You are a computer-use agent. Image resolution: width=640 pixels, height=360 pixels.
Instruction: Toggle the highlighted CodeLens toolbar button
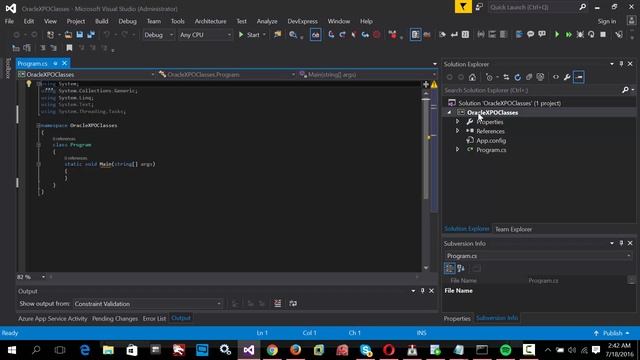316,35
